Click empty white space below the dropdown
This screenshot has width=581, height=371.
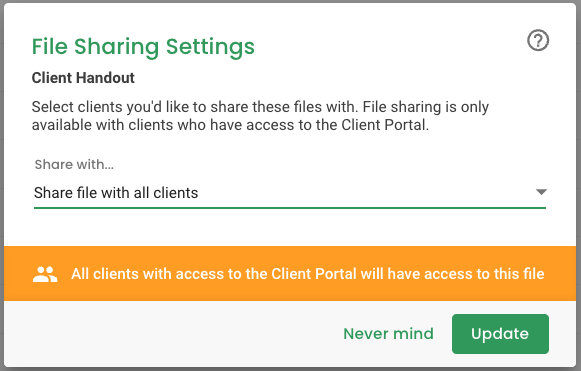[x=290, y=227]
